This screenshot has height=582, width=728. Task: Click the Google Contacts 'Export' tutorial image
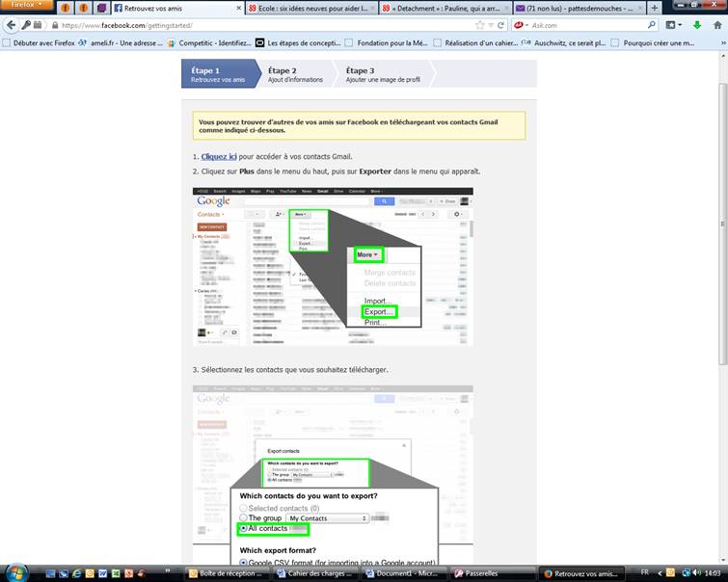(x=333, y=267)
